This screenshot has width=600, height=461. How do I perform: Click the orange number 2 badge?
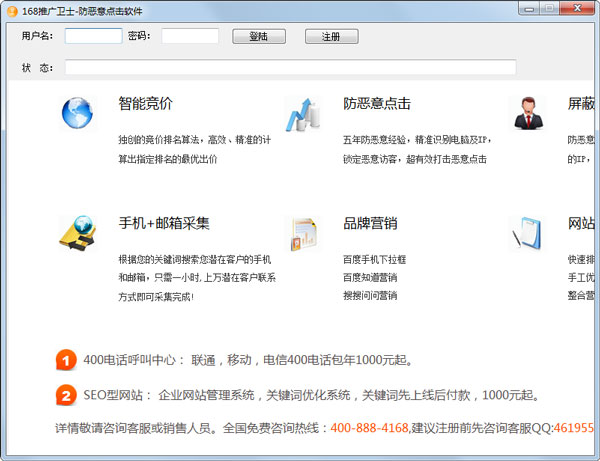coord(66,395)
